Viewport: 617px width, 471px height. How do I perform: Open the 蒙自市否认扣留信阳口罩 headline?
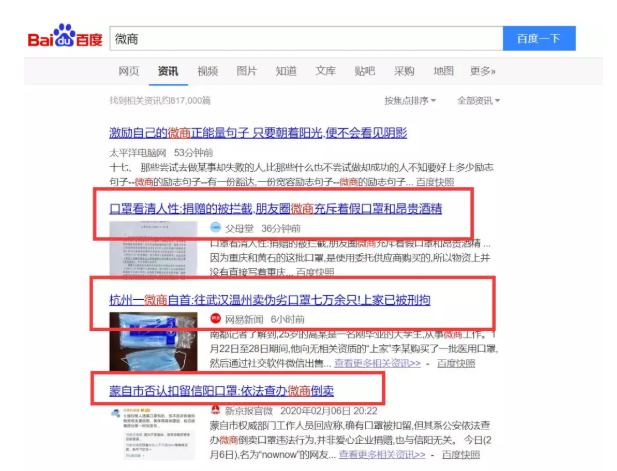(x=222, y=391)
